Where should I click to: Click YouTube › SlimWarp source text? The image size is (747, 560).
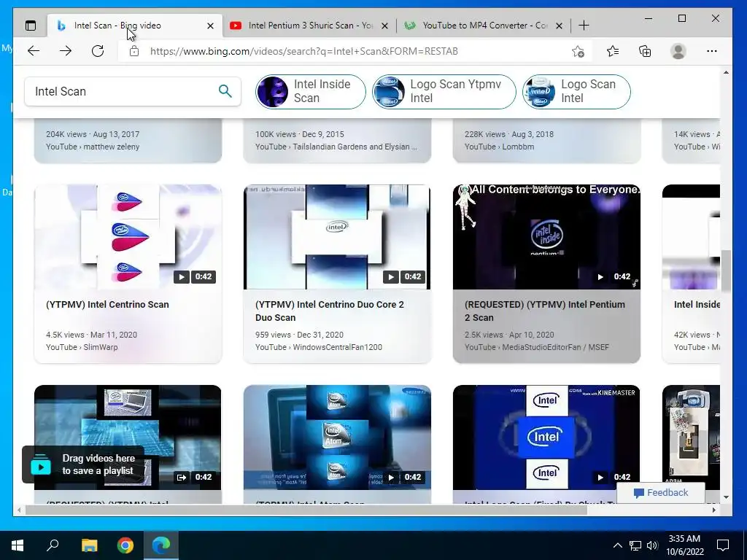point(82,347)
